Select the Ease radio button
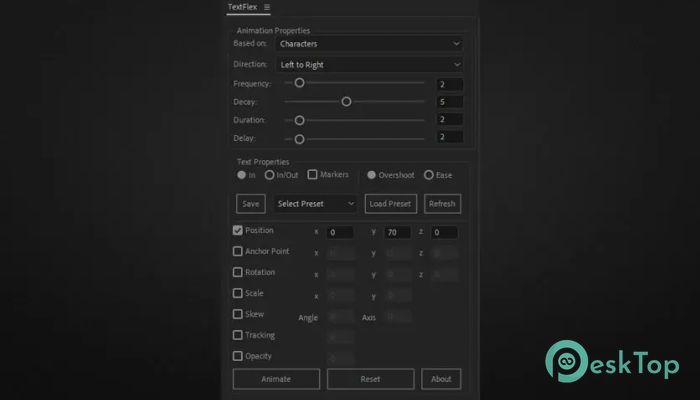Image resolution: width=700 pixels, height=400 pixels. point(429,175)
